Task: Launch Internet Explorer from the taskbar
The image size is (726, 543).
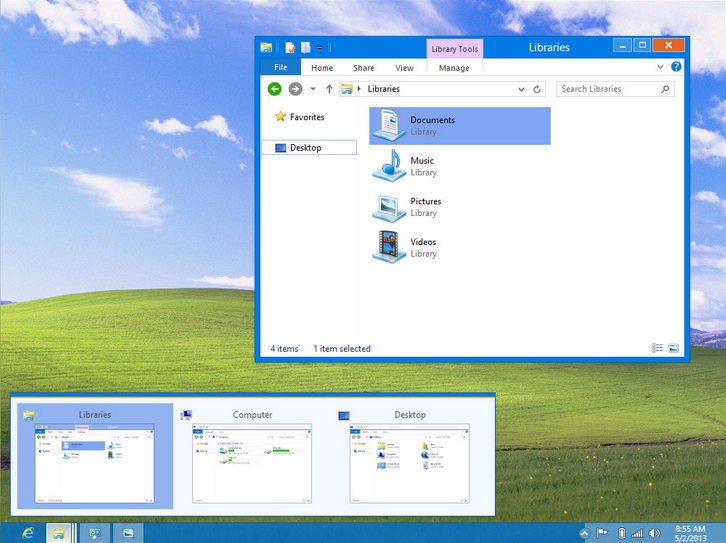Action: click(28, 533)
